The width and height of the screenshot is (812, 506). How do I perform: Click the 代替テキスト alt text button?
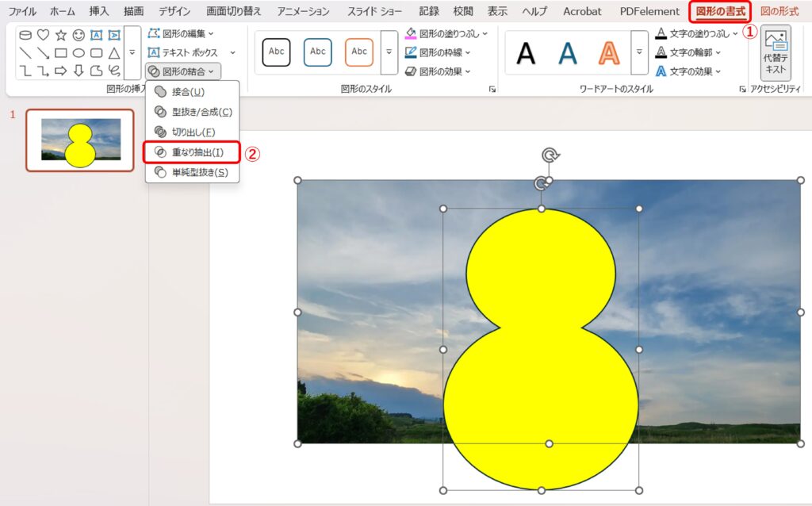(775, 54)
